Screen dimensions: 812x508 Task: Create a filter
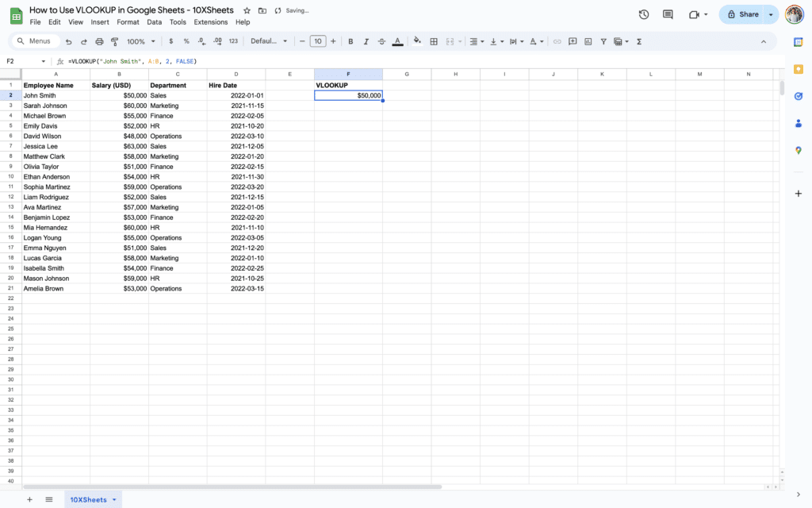click(603, 41)
